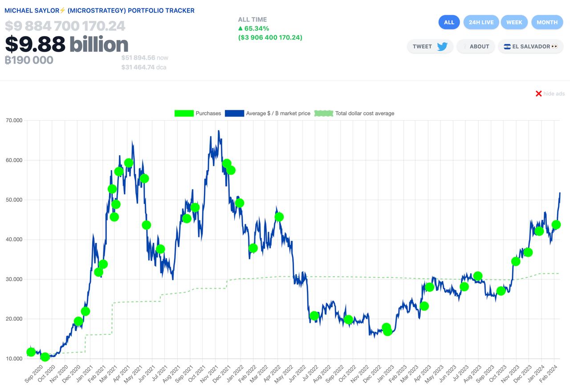This screenshot has width=570, height=392.
Task: Click the Sep 2020 x-axis label
Action: [33, 374]
